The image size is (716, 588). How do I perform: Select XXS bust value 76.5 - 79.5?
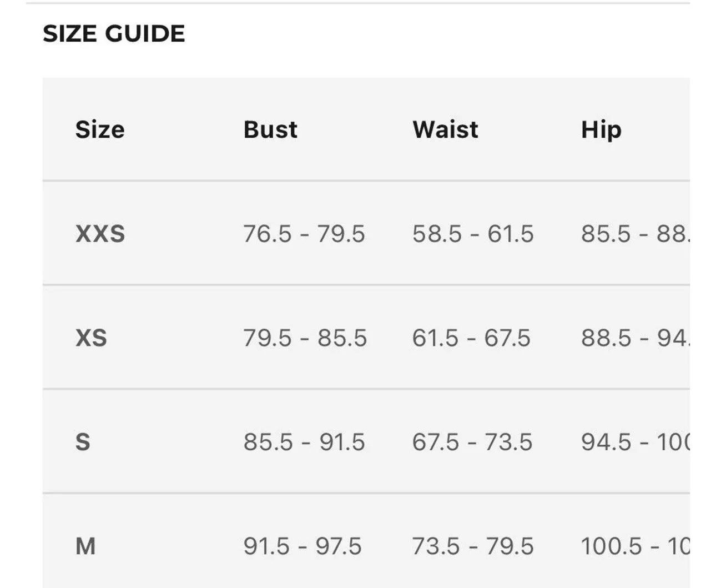click(304, 234)
